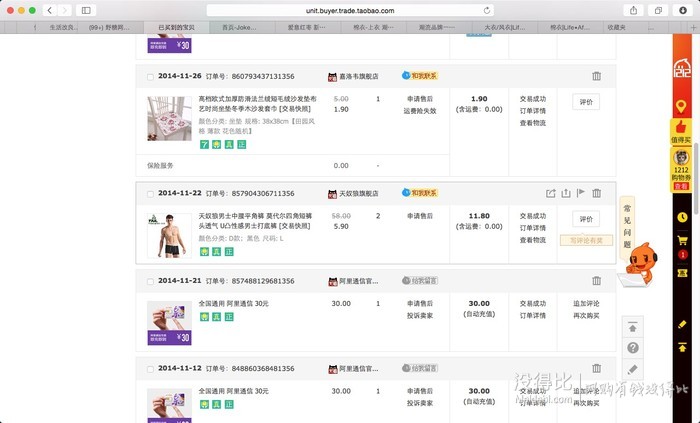Open the shopping cart icon in sidebar
This screenshot has width=700, height=423.
click(682, 241)
